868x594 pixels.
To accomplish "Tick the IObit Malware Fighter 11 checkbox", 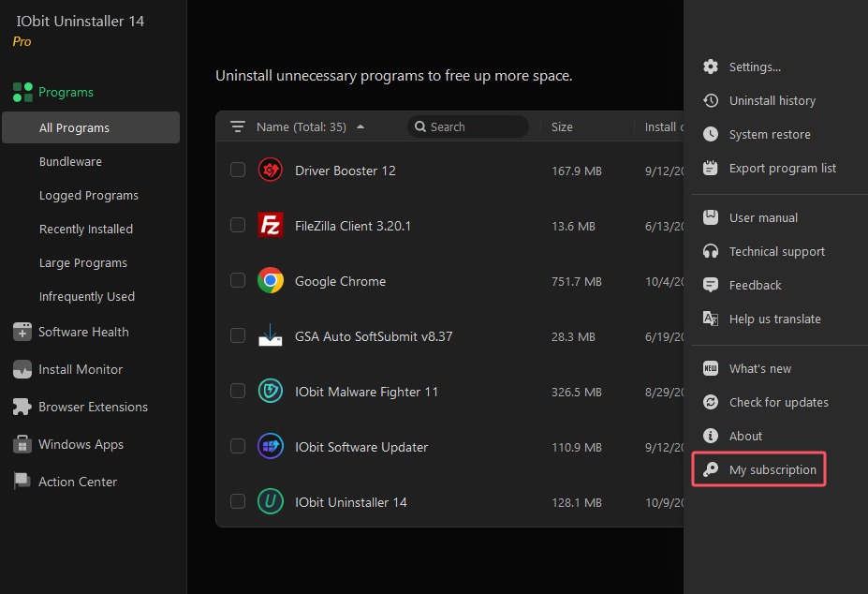I will pyautogui.click(x=238, y=391).
